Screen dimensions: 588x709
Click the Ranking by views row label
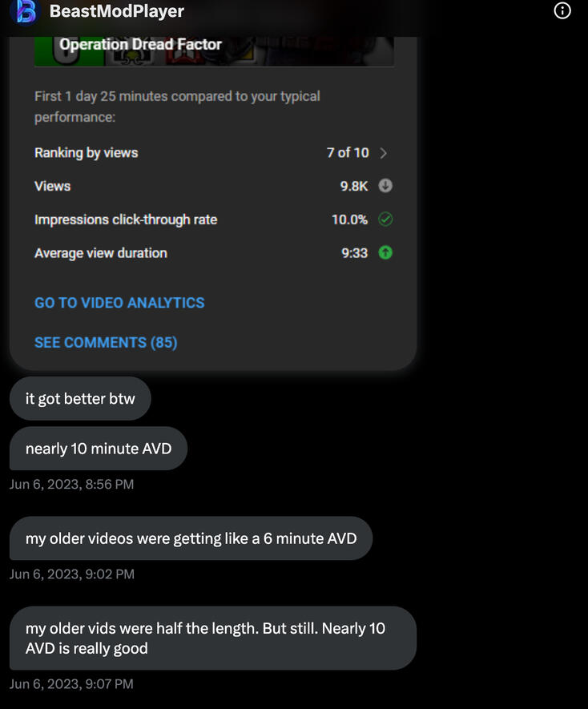pos(87,153)
